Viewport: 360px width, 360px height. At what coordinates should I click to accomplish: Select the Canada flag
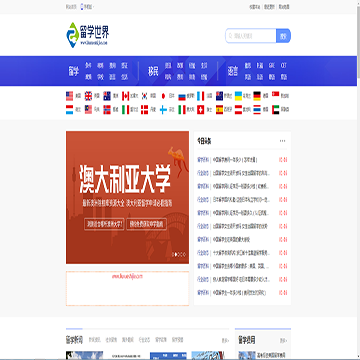click(125, 96)
